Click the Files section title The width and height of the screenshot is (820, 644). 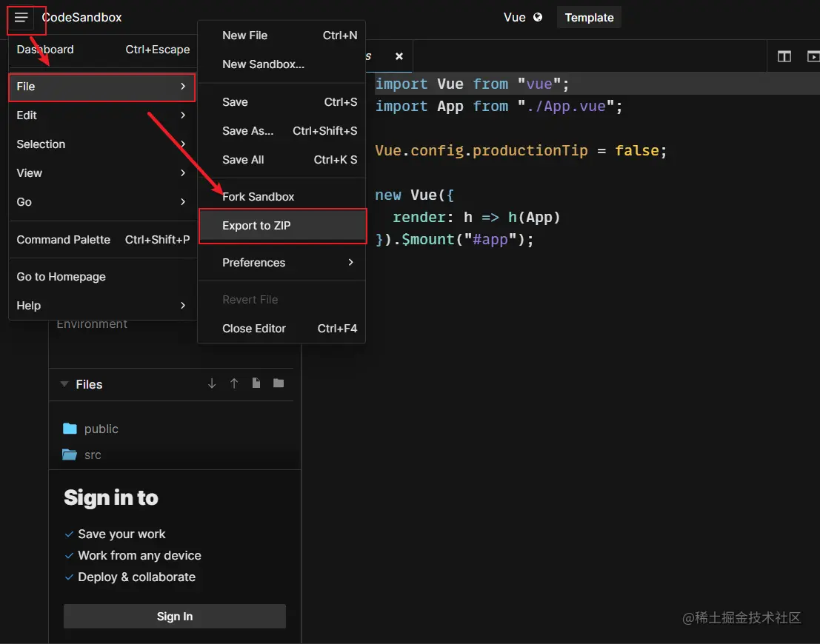pos(89,384)
